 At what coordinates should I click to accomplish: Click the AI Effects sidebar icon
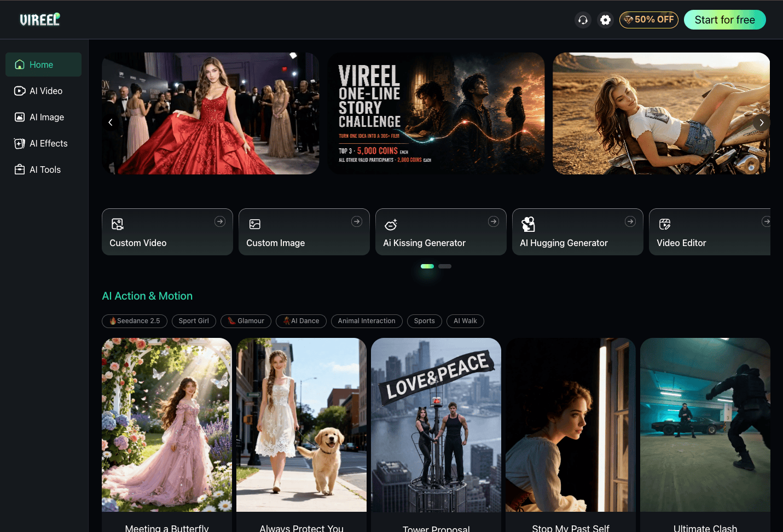(20, 143)
